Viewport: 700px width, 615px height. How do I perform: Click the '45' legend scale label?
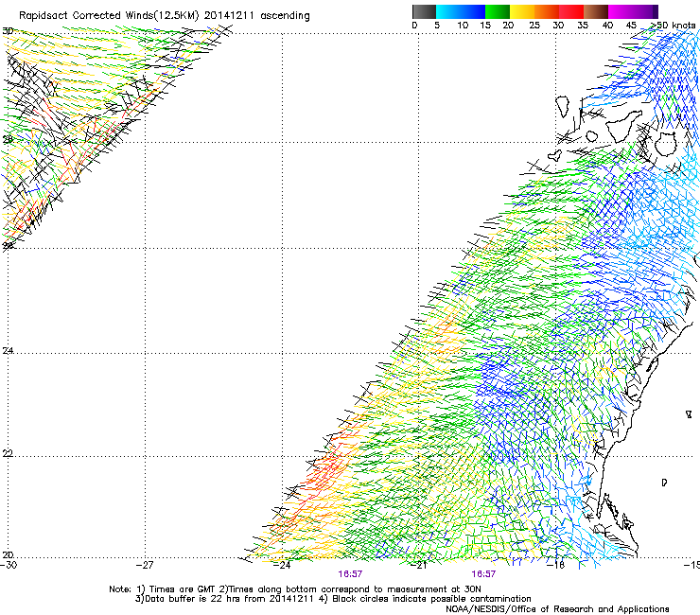click(631, 26)
